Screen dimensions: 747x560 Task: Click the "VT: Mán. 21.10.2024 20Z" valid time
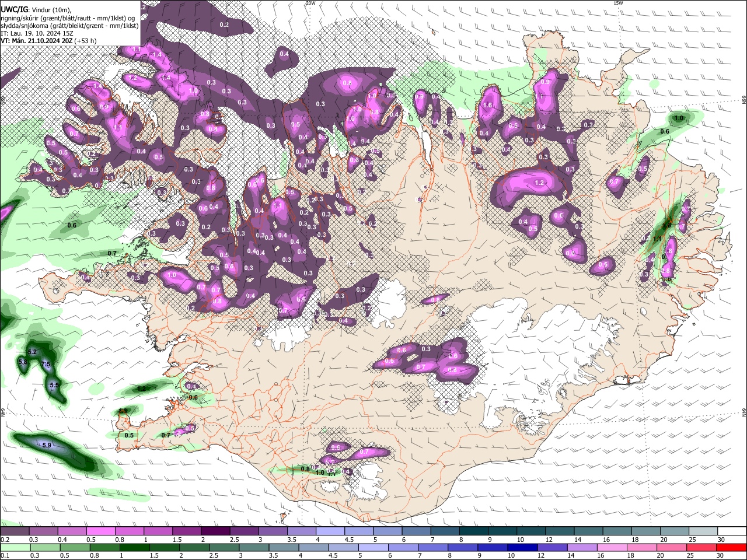click(37, 41)
